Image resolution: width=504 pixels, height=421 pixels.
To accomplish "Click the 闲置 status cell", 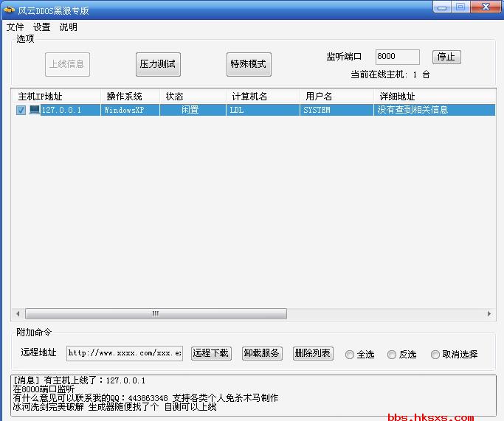I will click(193, 110).
